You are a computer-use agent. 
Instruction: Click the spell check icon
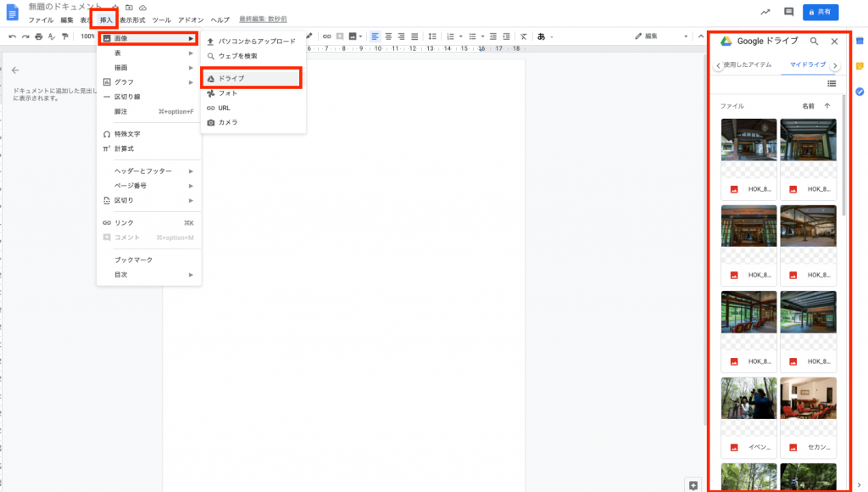[52, 36]
